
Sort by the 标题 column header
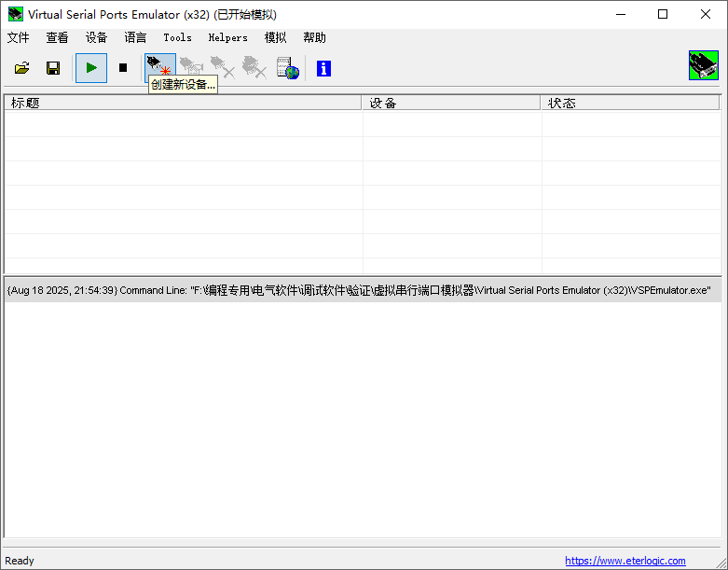point(183,103)
